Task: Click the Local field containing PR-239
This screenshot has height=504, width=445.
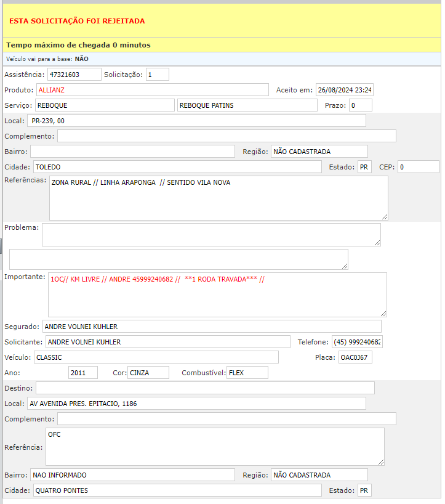Action: click(x=196, y=121)
